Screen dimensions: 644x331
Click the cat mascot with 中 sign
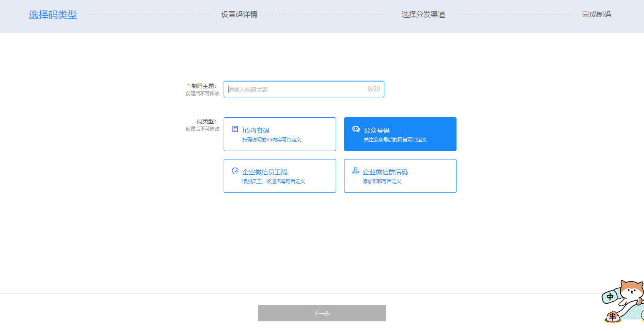click(623, 301)
